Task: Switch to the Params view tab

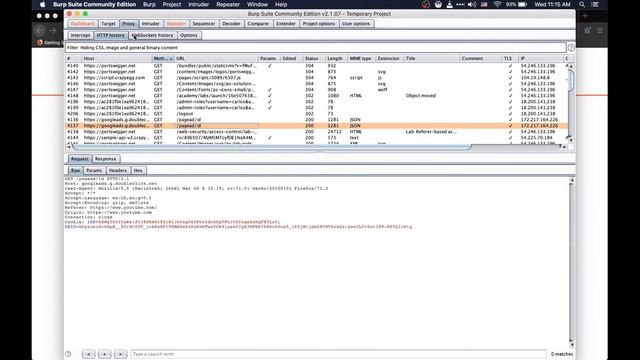Action: [x=94, y=170]
